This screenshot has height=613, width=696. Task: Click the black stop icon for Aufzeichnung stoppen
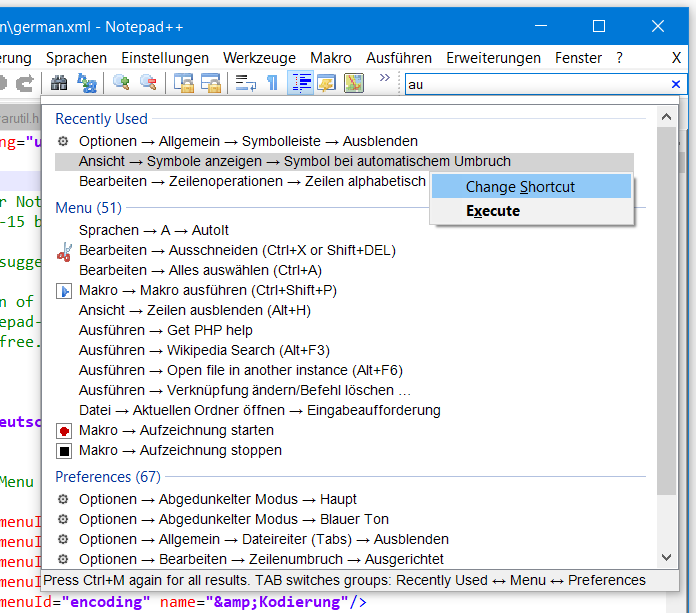[64, 451]
